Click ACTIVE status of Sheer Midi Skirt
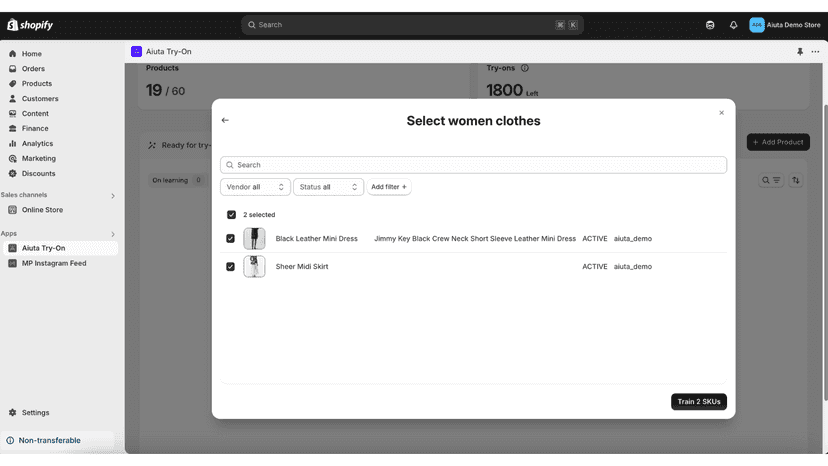 pyautogui.click(x=595, y=267)
